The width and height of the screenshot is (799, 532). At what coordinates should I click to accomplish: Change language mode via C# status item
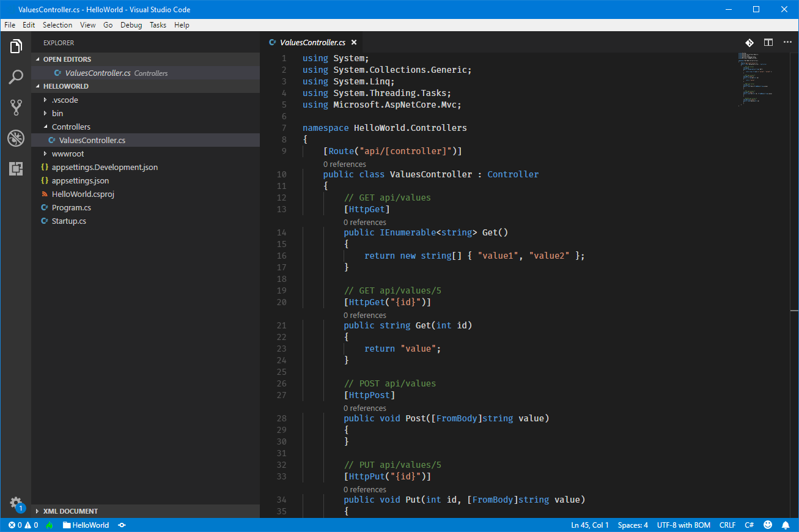coord(749,525)
